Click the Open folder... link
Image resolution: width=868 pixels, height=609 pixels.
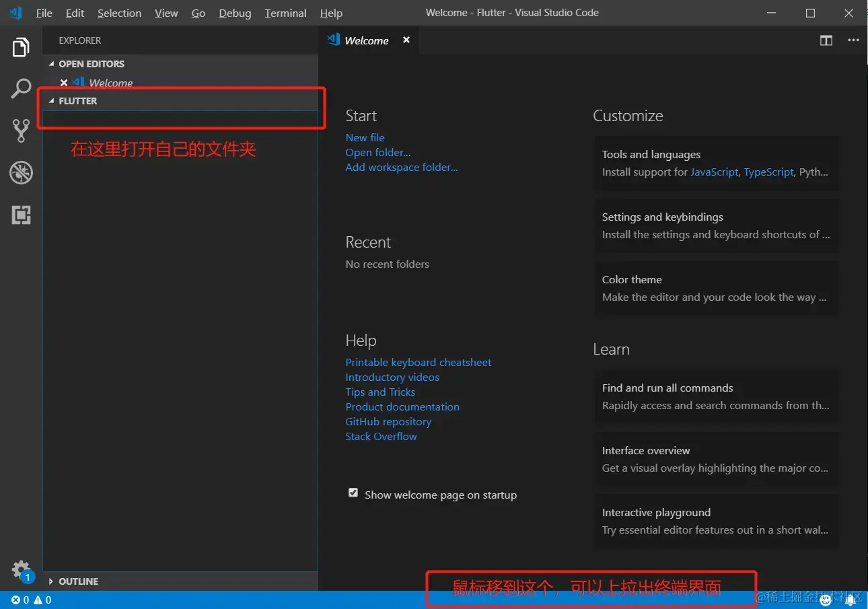pos(378,152)
